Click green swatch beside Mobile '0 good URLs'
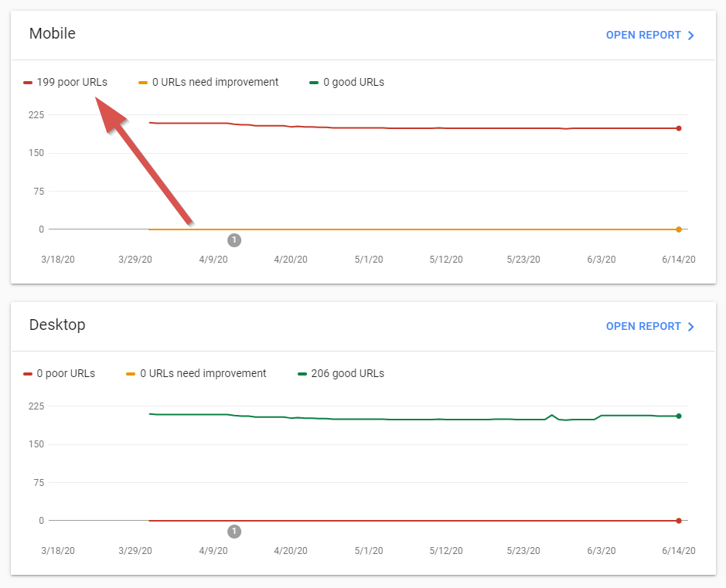 pos(314,82)
